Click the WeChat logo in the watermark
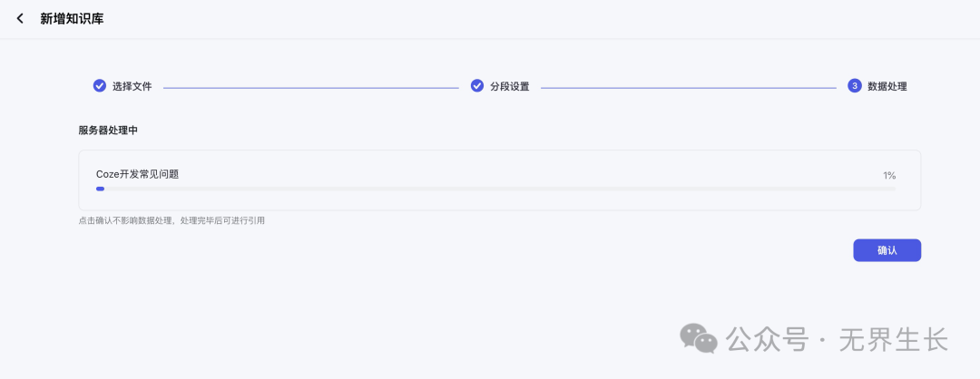This screenshot has height=379, width=980. pos(700,338)
